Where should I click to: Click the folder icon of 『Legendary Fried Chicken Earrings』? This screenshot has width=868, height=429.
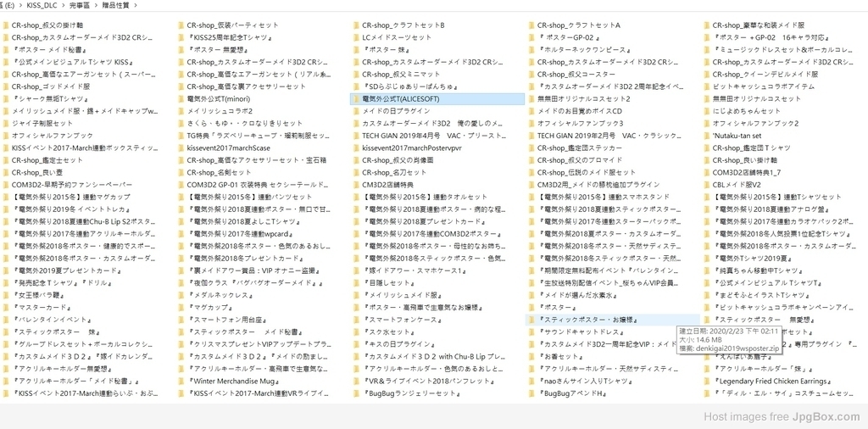pyautogui.click(x=706, y=381)
